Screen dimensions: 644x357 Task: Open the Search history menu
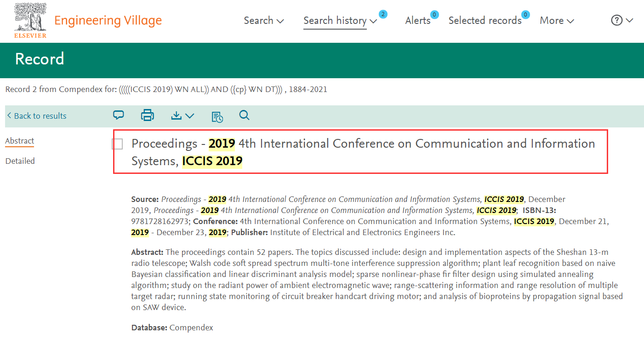[340, 21]
